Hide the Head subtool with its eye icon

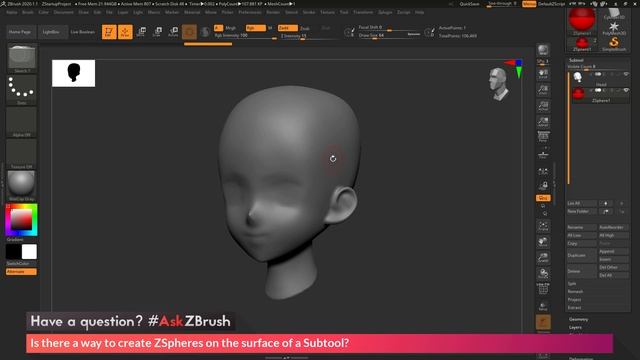(626, 74)
